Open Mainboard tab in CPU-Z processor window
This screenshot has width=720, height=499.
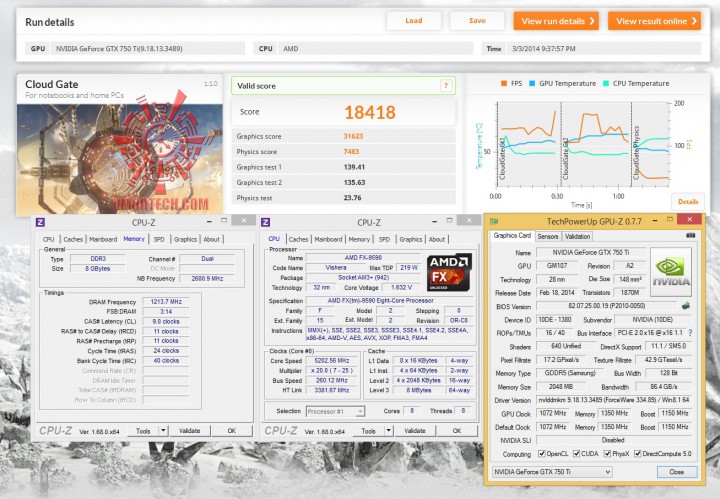point(328,239)
